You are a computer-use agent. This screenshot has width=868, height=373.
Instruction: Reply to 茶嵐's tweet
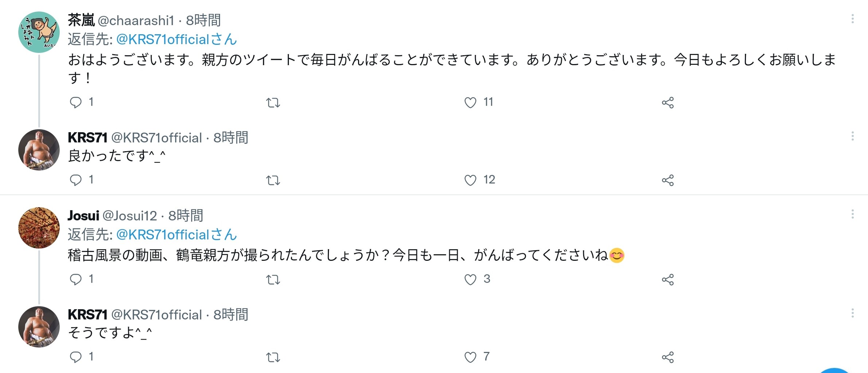(x=75, y=102)
